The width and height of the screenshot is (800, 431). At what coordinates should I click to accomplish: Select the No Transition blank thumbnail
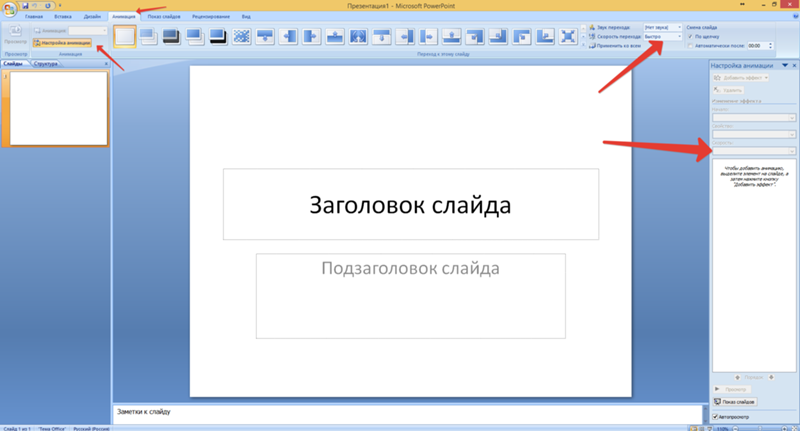125,36
